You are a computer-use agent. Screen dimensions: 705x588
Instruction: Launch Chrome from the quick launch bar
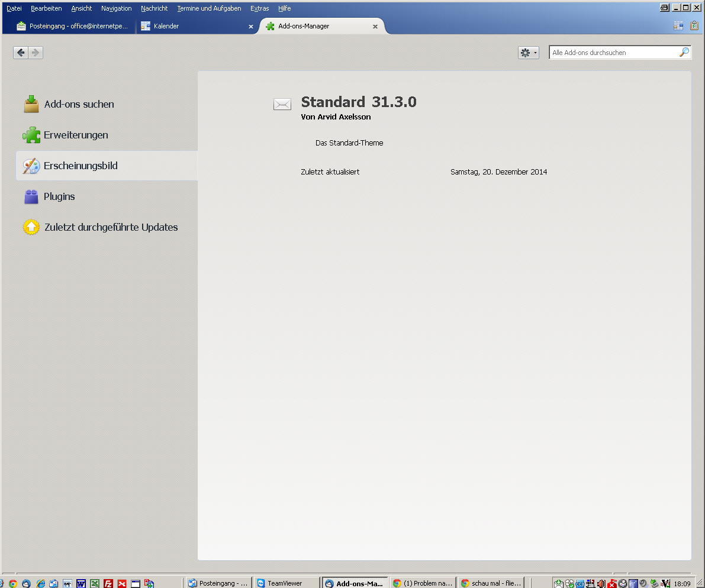click(x=13, y=583)
